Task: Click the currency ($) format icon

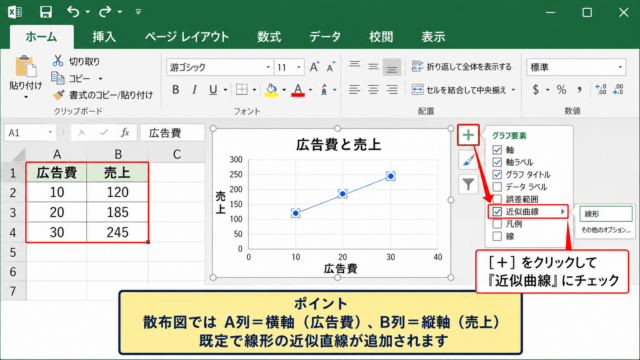Action: [536, 89]
